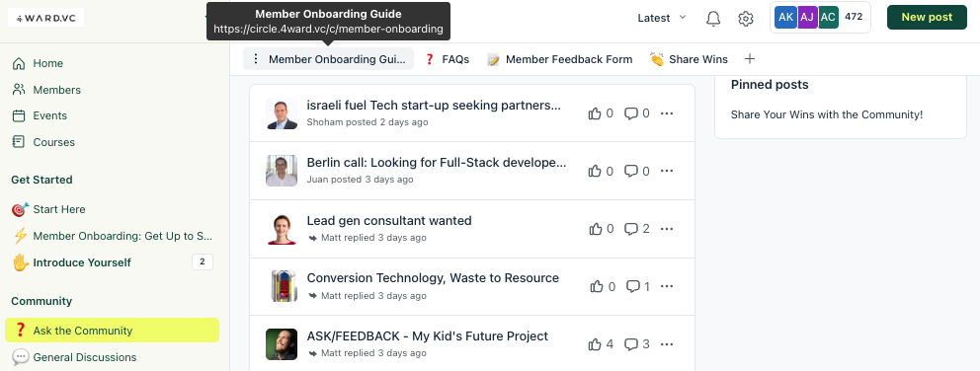View the member avatars group showing 472

[x=820, y=18]
